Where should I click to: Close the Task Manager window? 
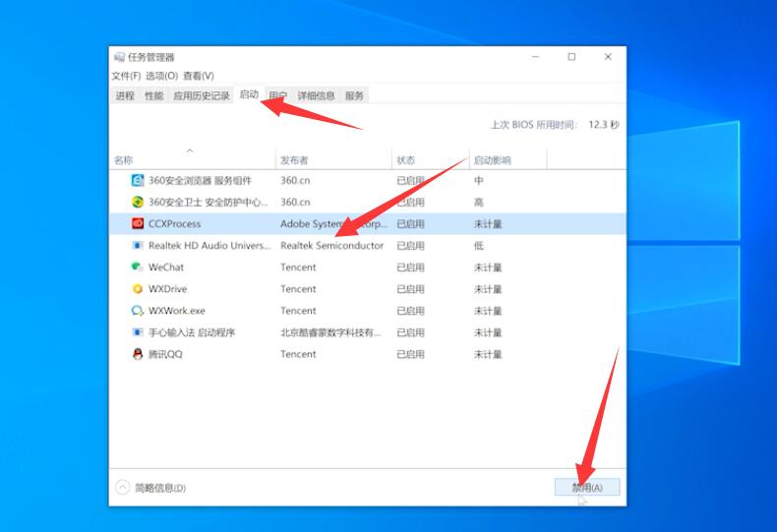pyautogui.click(x=608, y=57)
